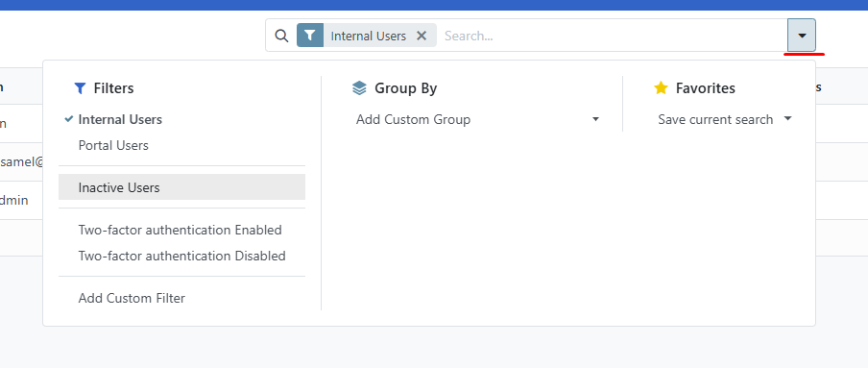The image size is (868, 368).
Task: Select the Portal Users filter
Action: (181, 145)
